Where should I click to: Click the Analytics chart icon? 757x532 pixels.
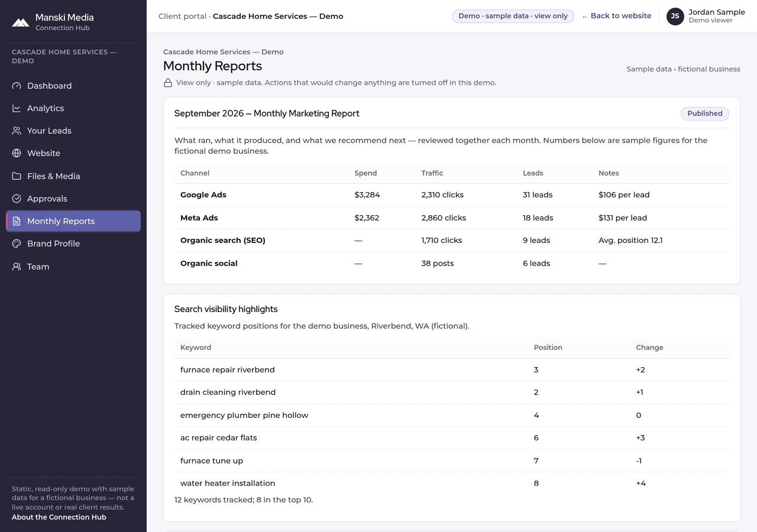pos(17,108)
